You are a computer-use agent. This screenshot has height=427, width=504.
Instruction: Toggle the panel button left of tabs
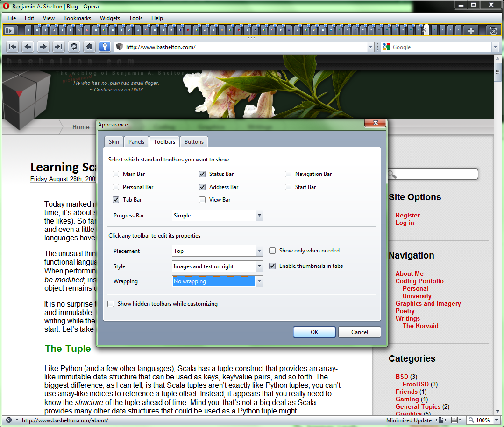coord(9,30)
